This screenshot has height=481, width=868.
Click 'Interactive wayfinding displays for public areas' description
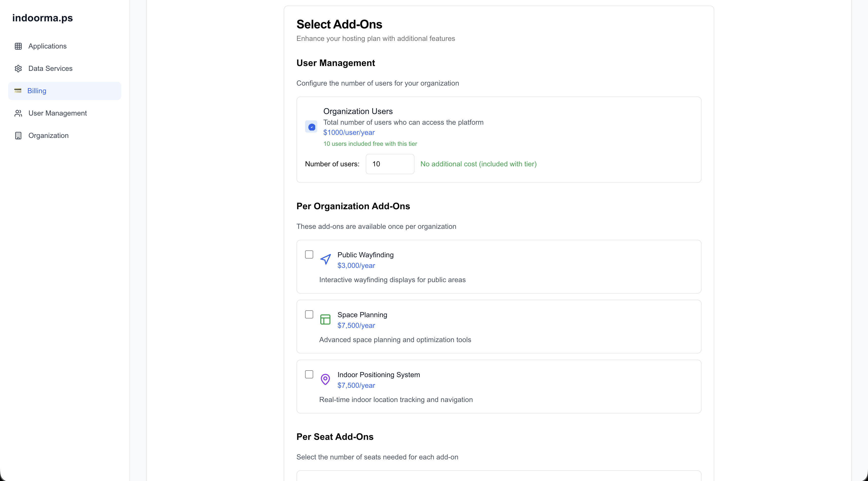click(x=392, y=280)
